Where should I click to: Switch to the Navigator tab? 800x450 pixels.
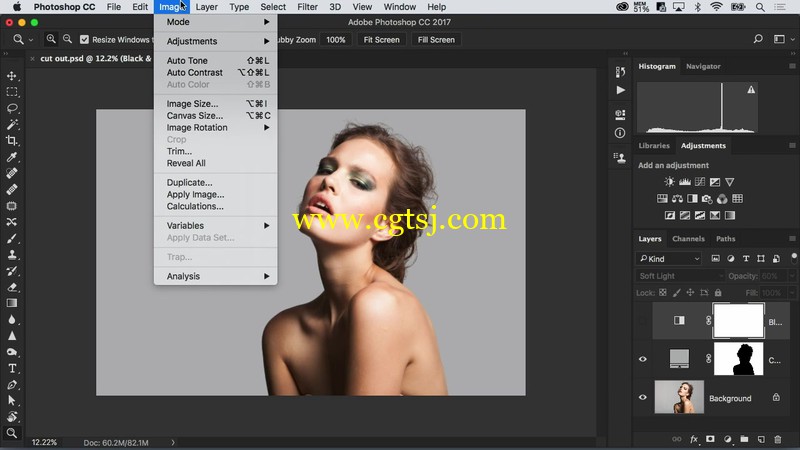(703, 66)
